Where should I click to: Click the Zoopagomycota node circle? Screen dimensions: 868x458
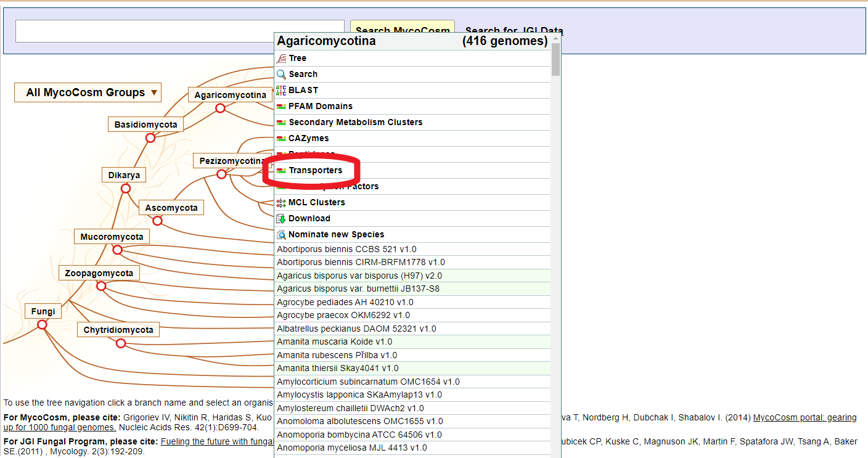(101, 286)
